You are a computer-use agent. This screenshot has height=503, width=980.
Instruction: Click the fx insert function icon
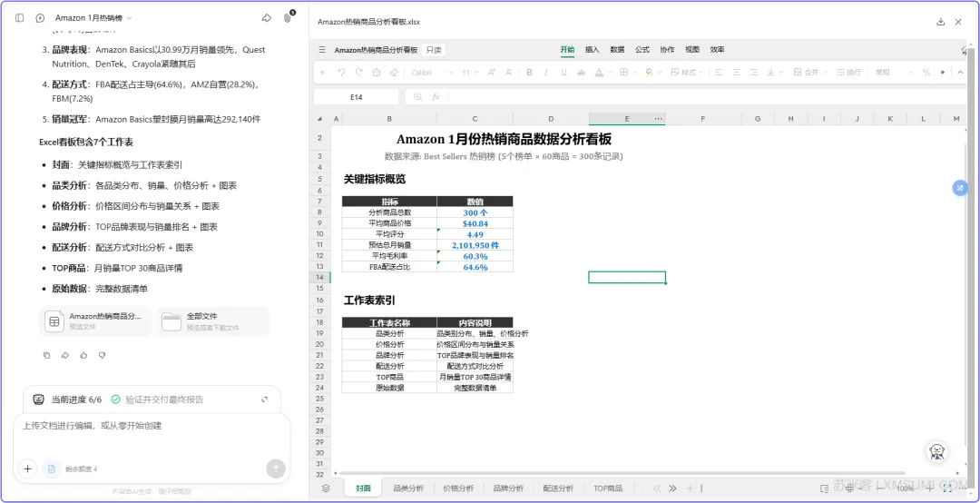[x=436, y=97]
